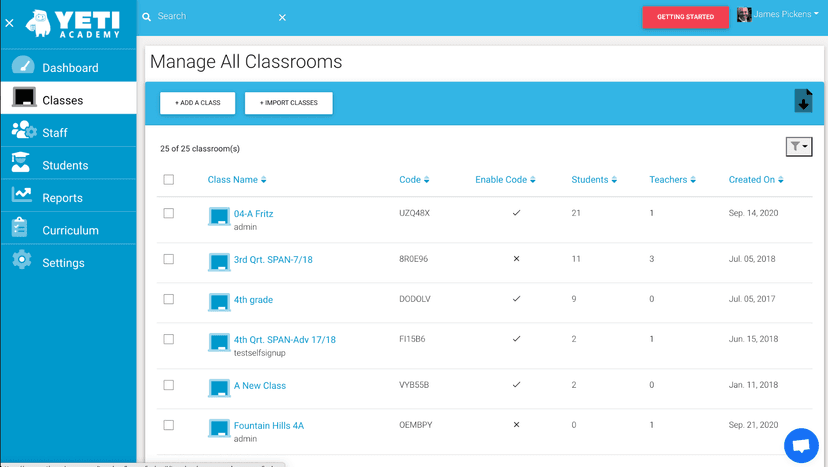Image resolution: width=828 pixels, height=467 pixels.
Task: Sort by Enable Code column
Action: pyautogui.click(x=505, y=180)
